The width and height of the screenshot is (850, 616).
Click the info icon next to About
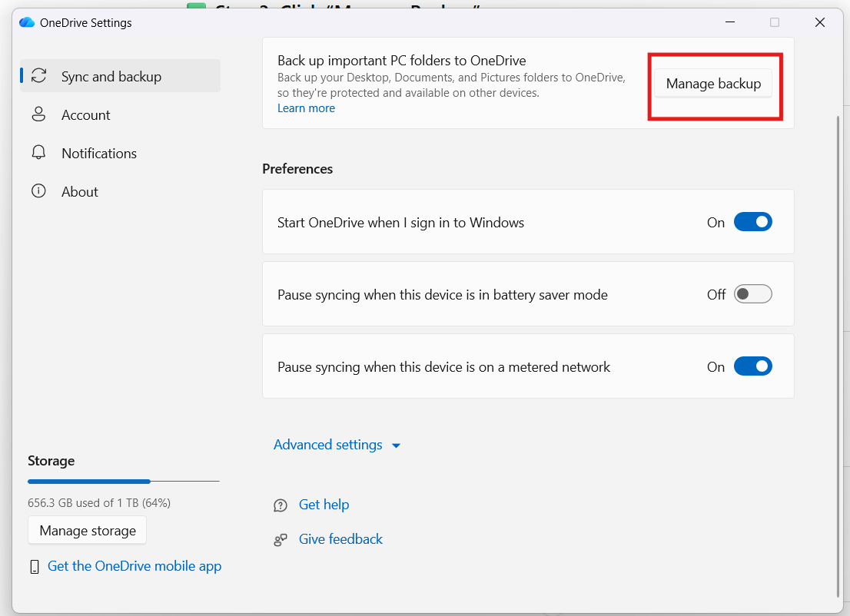(x=39, y=191)
